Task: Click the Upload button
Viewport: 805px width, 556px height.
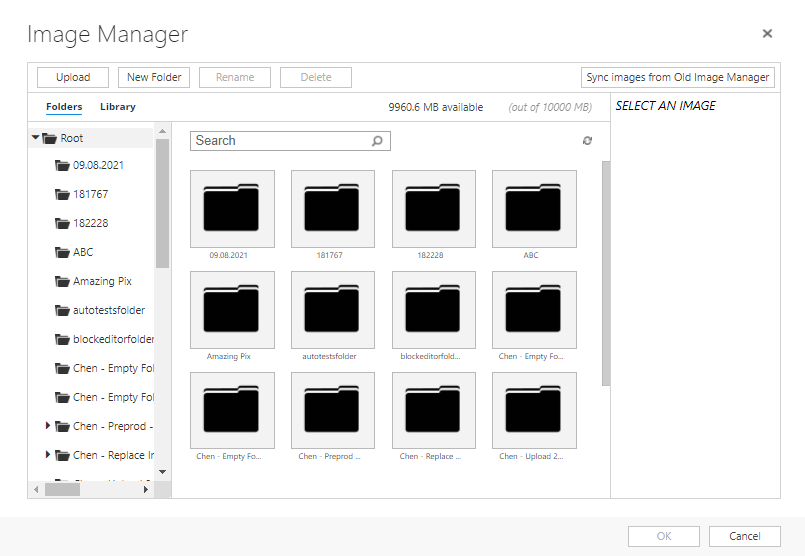Action: [x=73, y=78]
